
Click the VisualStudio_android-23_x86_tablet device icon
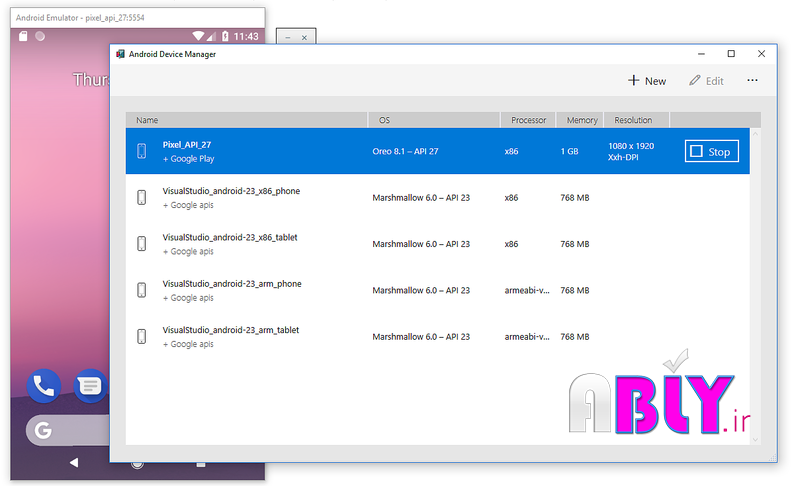142,244
